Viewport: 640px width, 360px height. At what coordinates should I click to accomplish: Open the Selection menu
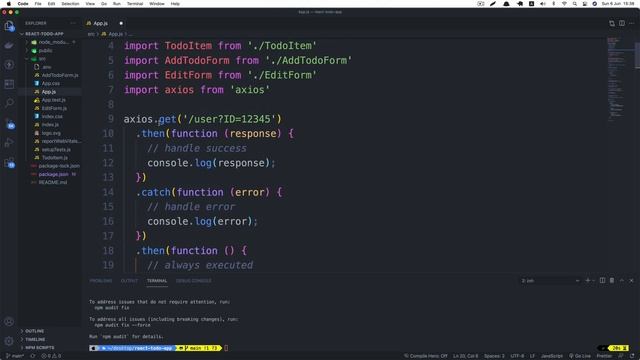(x=70, y=4)
